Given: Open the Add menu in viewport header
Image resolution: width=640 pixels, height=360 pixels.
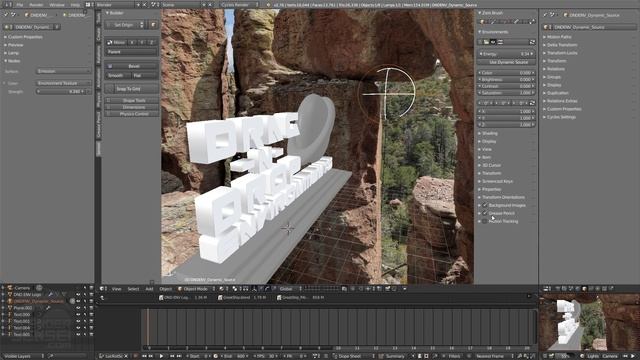Looking at the screenshot, I should (x=149, y=289).
